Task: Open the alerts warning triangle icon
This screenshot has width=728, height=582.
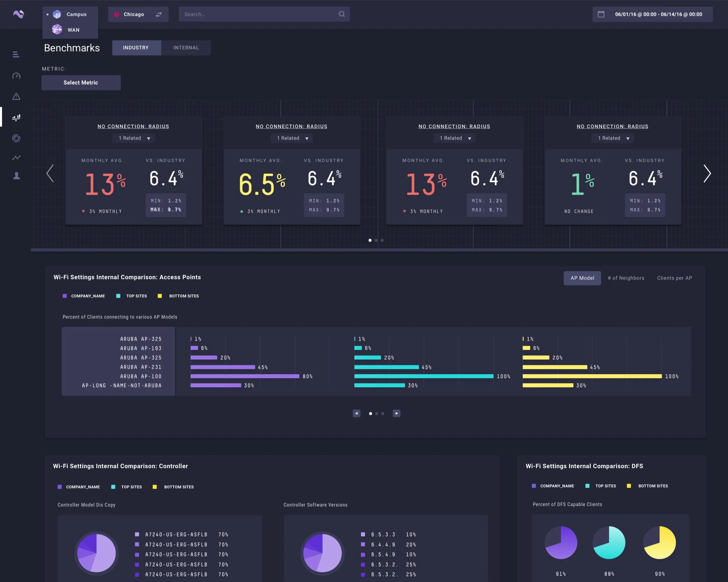Action: 16,97
